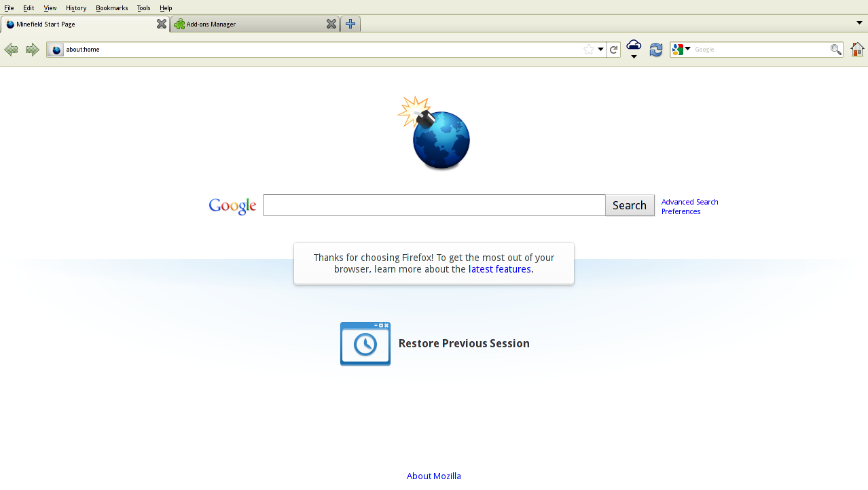The width and height of the screenshot is (868, 490).
Task: Open the list-all-tabs dropdown arrow
Action: pyautogui.click(x=859, y=22)
